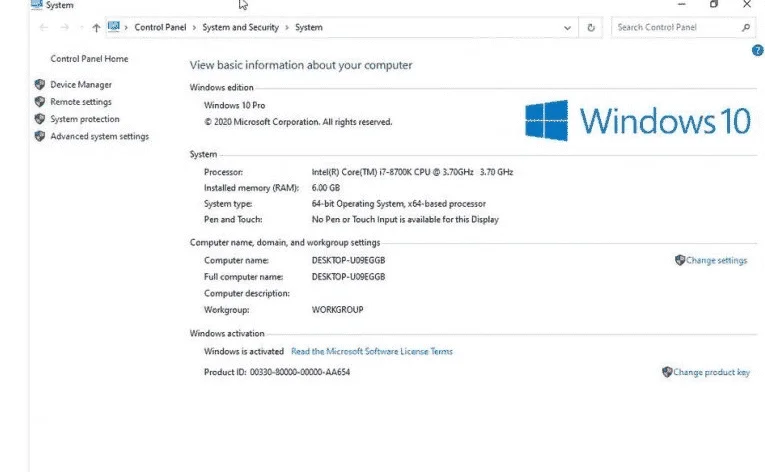Click the Forward navigation arrow
The image size is (765, 472).
point(64,27)
